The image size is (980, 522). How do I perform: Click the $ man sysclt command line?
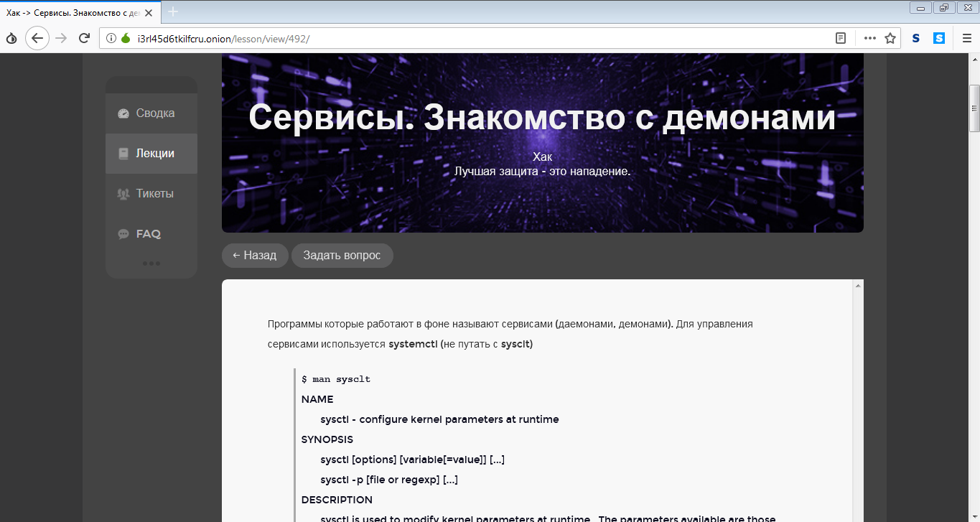point(336,379)
